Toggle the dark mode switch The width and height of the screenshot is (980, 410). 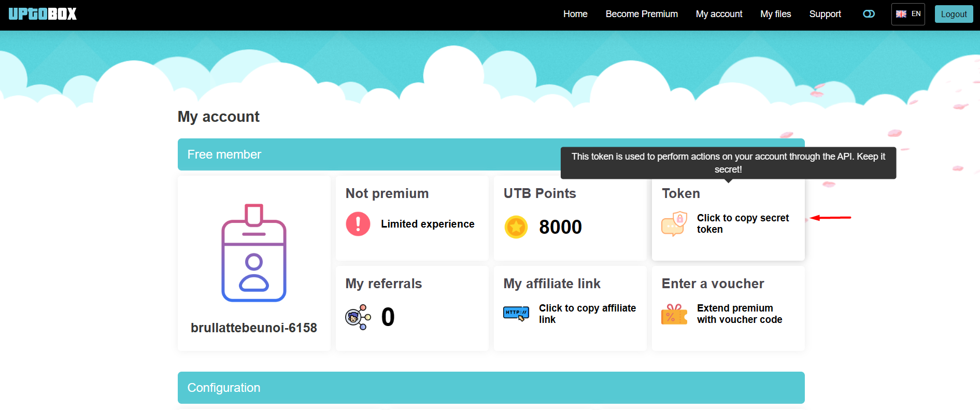pyautogui.click(x=869, y=14)
